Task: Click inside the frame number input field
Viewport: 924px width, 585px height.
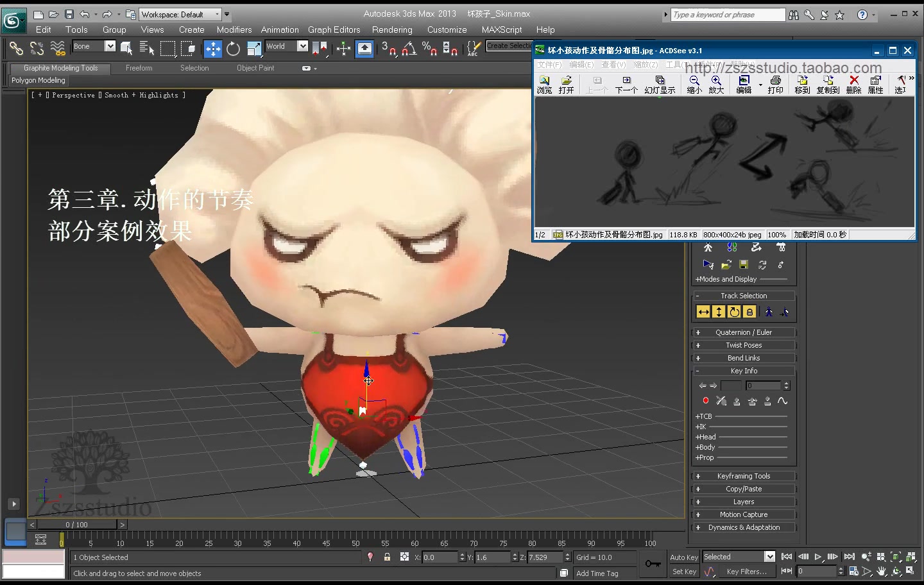Action: coord(765,385)
